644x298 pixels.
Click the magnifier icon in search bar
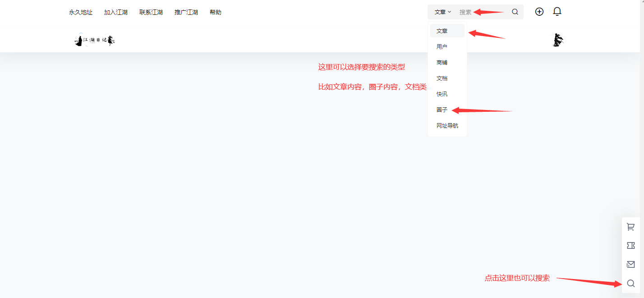pyautogui.click(x=515, y=12)
